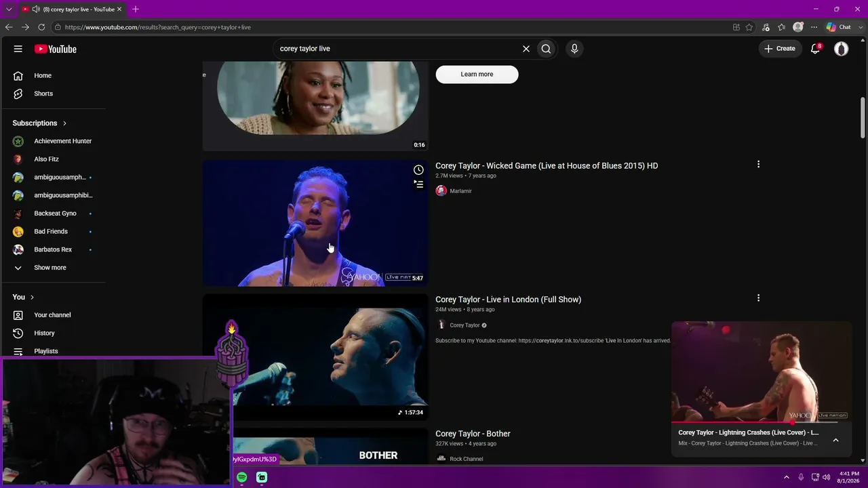Viewport: 868px width, 488px height.
Task: Add Wicked Game video to Watch later
Action: pyautogui.click(x=418, y=170)
